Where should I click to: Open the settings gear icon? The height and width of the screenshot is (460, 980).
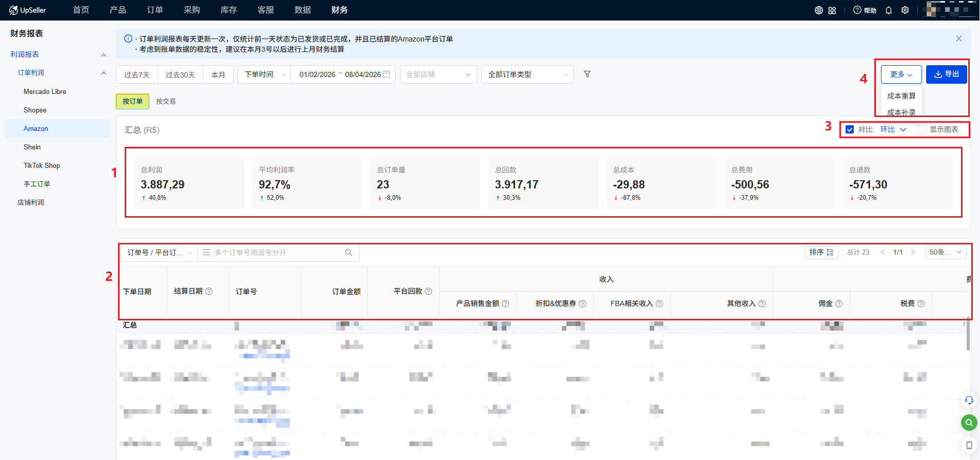pyautogui.click(x=905, y=10)
